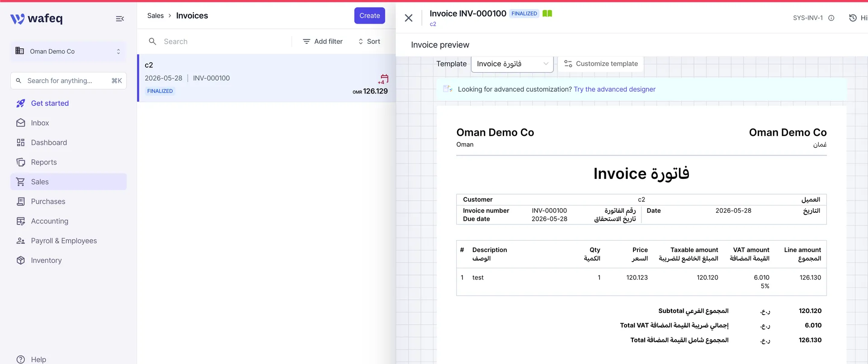The height and width of the screenshot is (364, 868).
Task: Open the Inbox envelope icon
Action: (x=21, y=123)
